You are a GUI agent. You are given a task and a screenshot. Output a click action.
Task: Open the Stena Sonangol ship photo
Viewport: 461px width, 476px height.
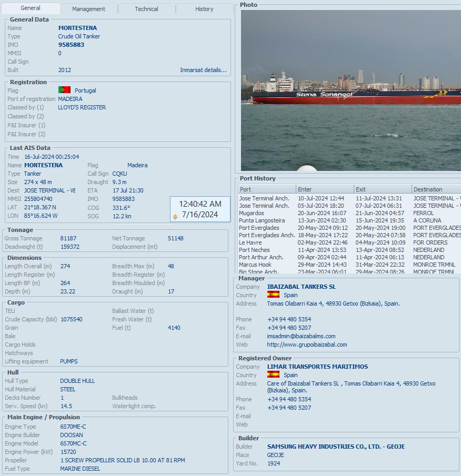[x=351, y=90]
